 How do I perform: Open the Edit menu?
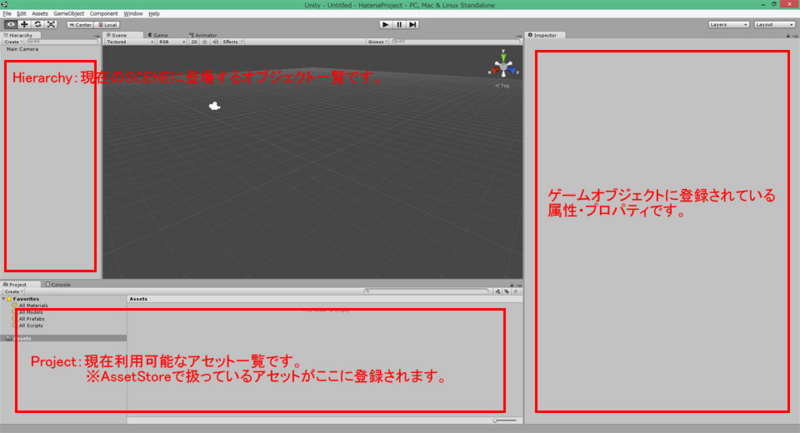click(21, 14)
